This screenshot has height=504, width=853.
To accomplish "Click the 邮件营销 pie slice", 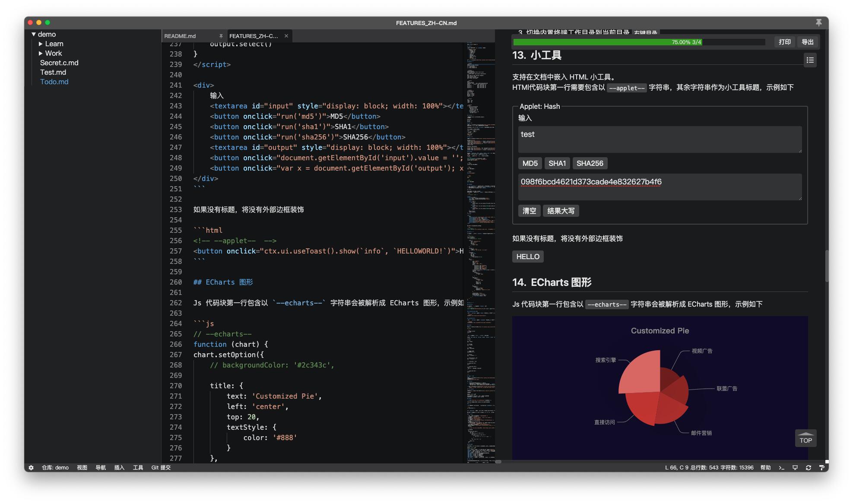I will 670,409.
